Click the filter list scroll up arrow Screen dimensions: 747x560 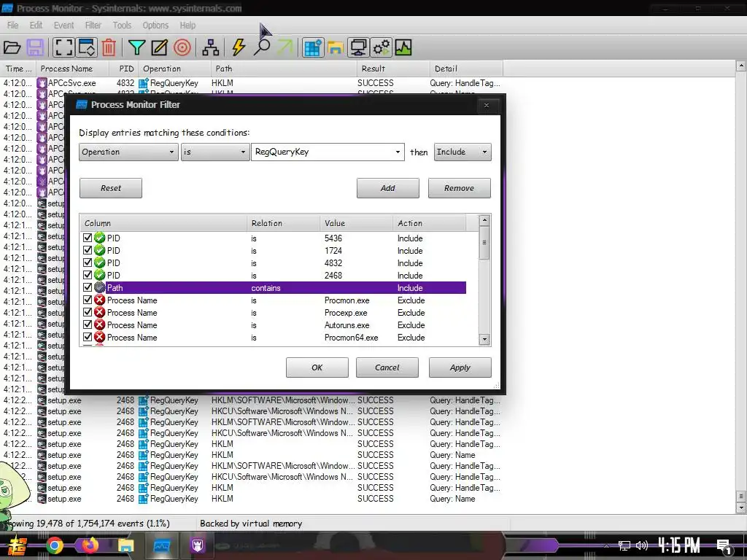(x=484, y=220)
